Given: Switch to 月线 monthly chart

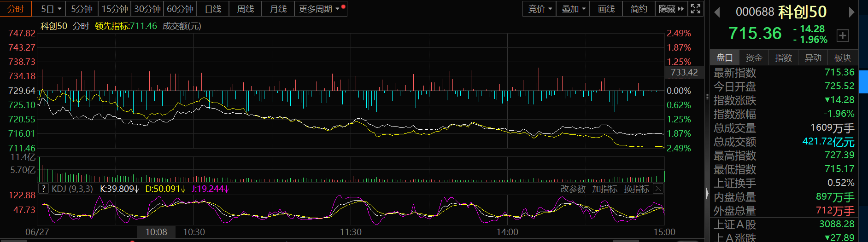Looking at the screenshot, I should 278,9.
